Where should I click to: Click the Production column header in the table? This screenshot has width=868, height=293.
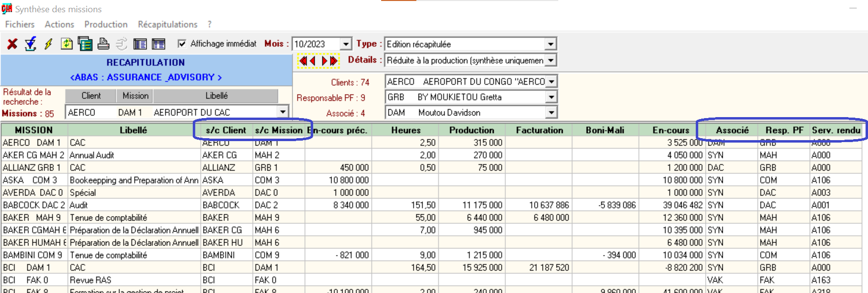point(472,130)
